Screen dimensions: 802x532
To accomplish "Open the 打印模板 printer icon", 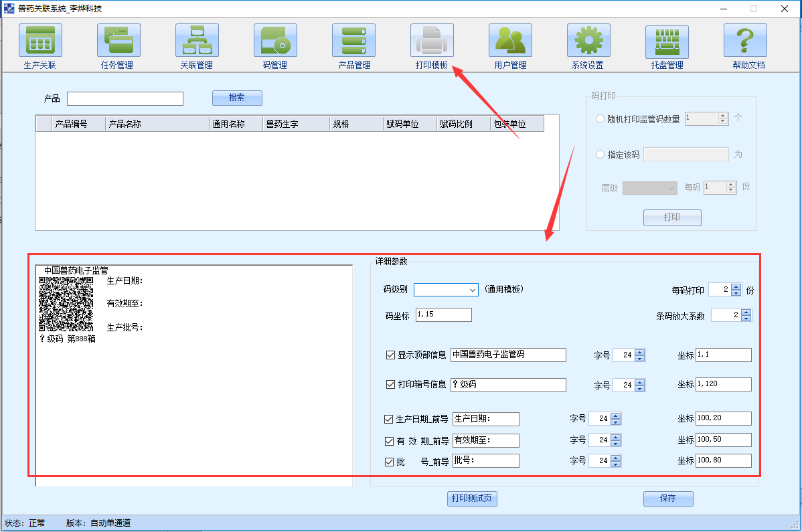I will coord(432,40).
